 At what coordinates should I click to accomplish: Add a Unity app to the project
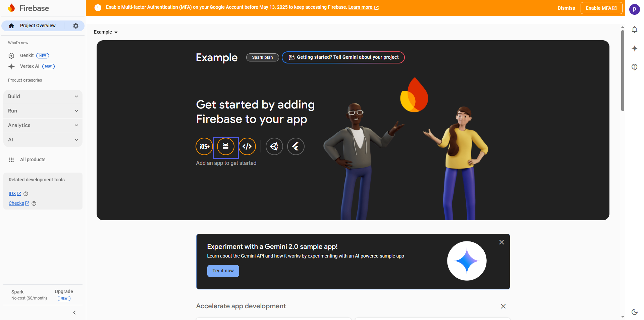tap(274, 146)
